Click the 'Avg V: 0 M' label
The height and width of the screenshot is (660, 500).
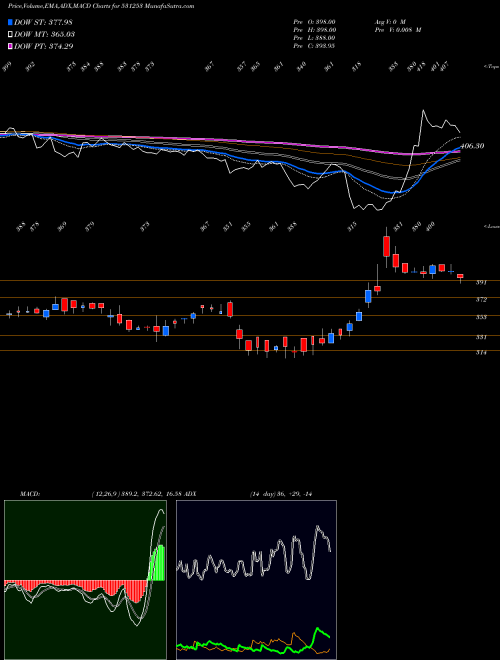point(390,22)
